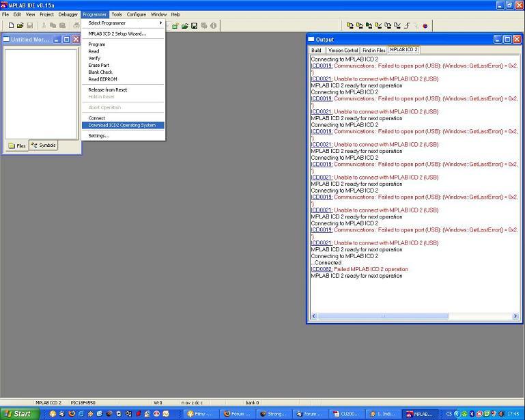Open the Project menu
The width and height of the screenshot is (525, 420).
[46, 14]
